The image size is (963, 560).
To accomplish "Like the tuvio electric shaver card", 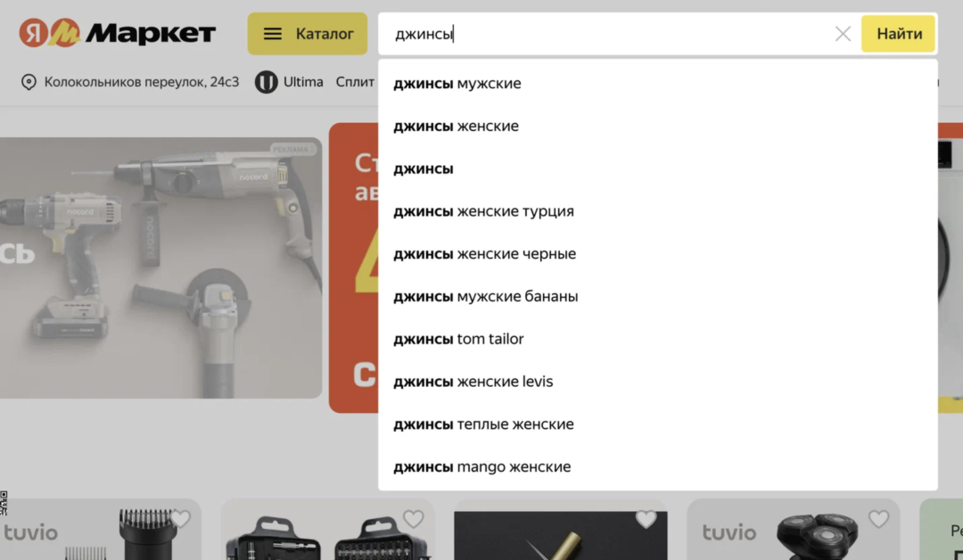I will (878, 519).
